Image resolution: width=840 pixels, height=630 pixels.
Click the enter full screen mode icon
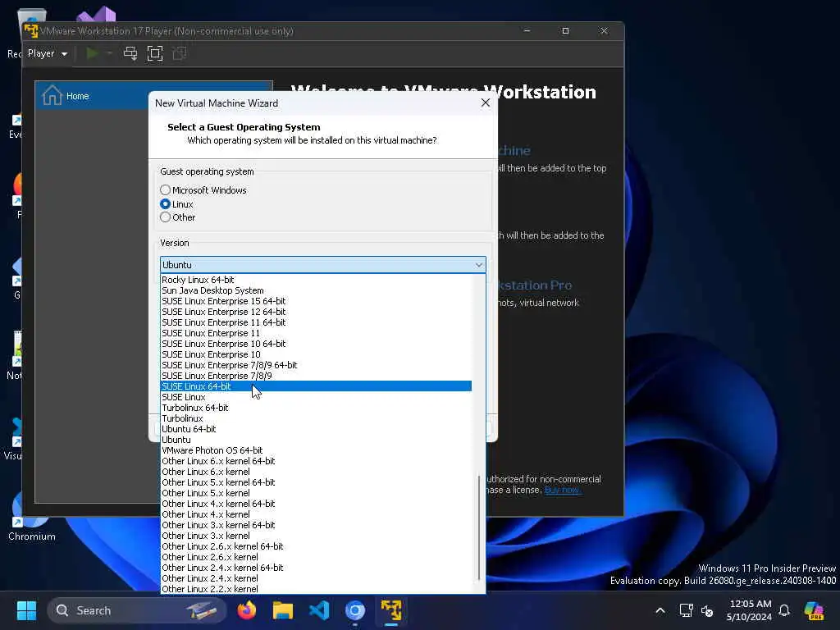pyautogui.click(x=155, y=53)
